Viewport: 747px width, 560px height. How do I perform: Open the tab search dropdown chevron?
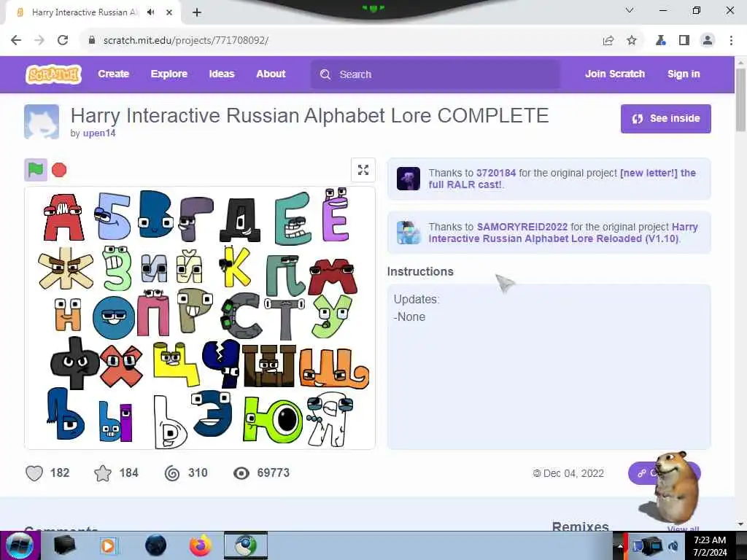630,10
